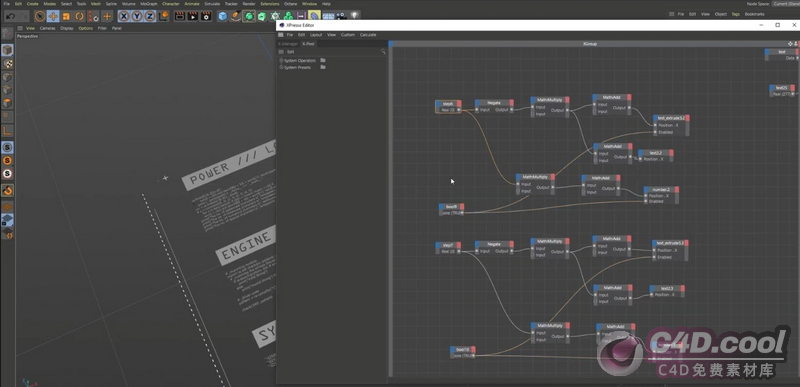Screen dimensions: 800x387
Task: Open Edit Render Settings icon
Action: point(206,16)
